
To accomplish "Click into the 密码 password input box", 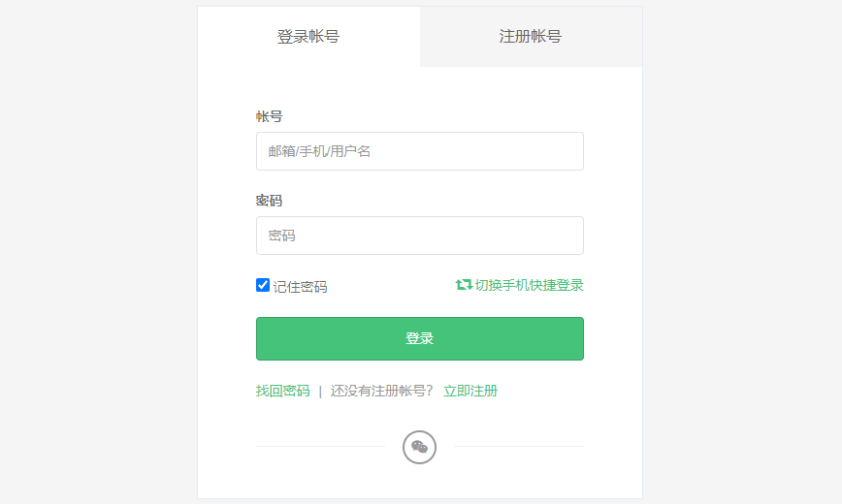I will coord(419,236).
